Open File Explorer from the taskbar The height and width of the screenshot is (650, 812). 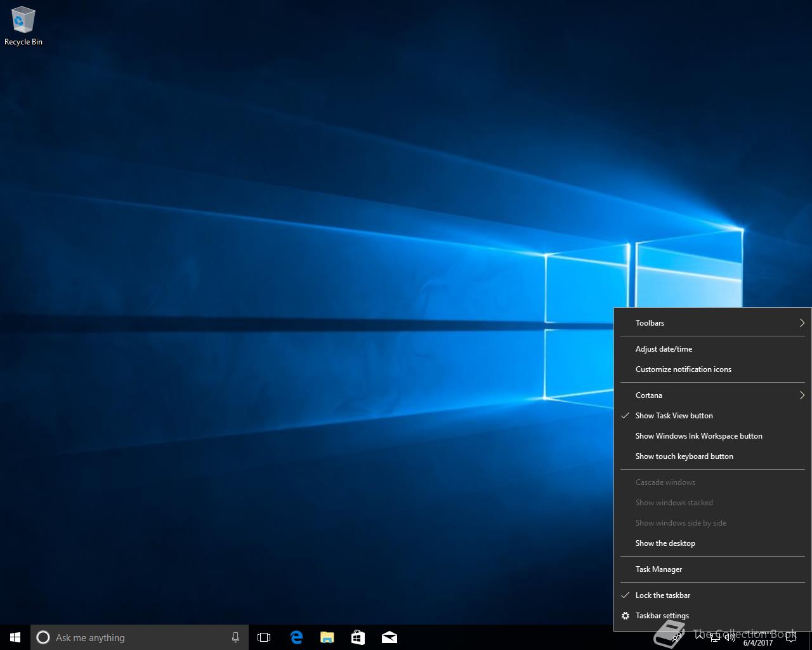(x=327, y=637)
